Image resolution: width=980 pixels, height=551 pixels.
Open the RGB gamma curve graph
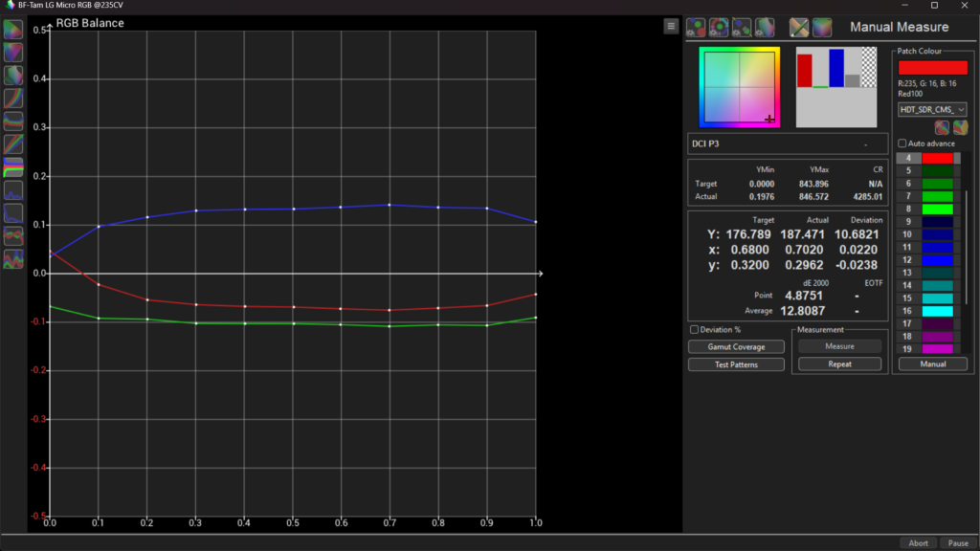click(x=13, y=99)
